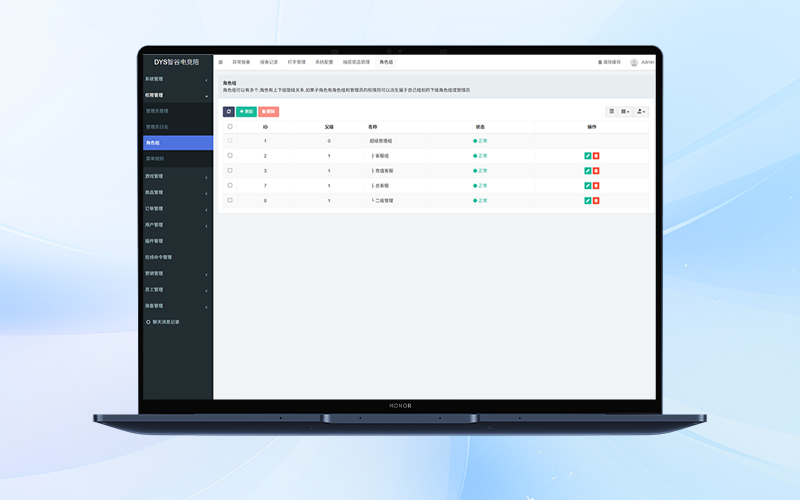Tick the select-all checkbox in the table header
800x500 pixels.
coord(230,127)
